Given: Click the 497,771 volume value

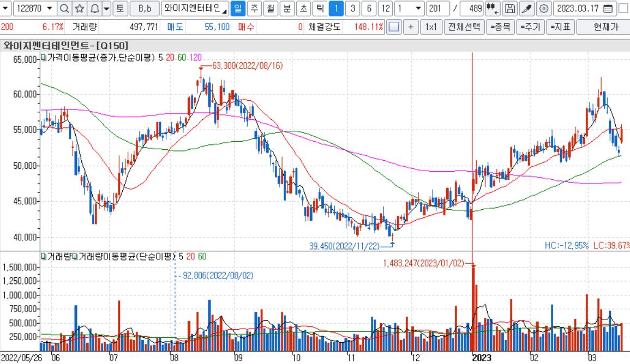Looking at the screenshot, I should (144, 27).
